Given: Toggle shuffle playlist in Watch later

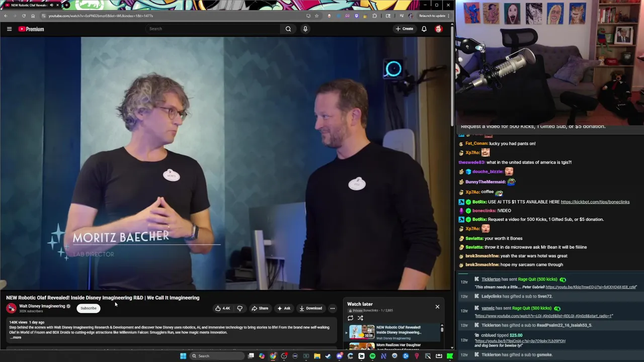Looking at the screenshot, I should pos(360,318).
